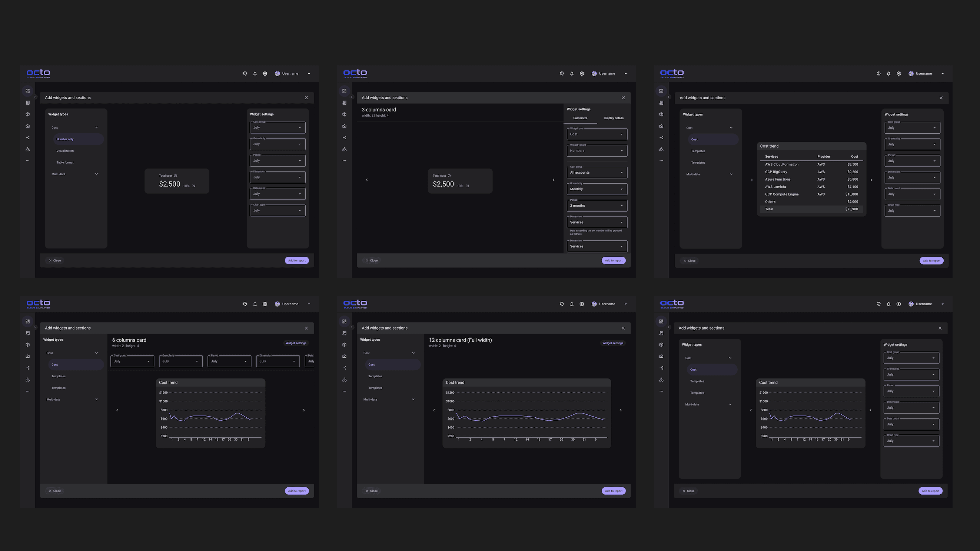Image resolution: width=980 pixels, height=551 pixels.
Task: Click sidebar more (three dots) icon in 6 columns screen
Action: pos(27,391)
